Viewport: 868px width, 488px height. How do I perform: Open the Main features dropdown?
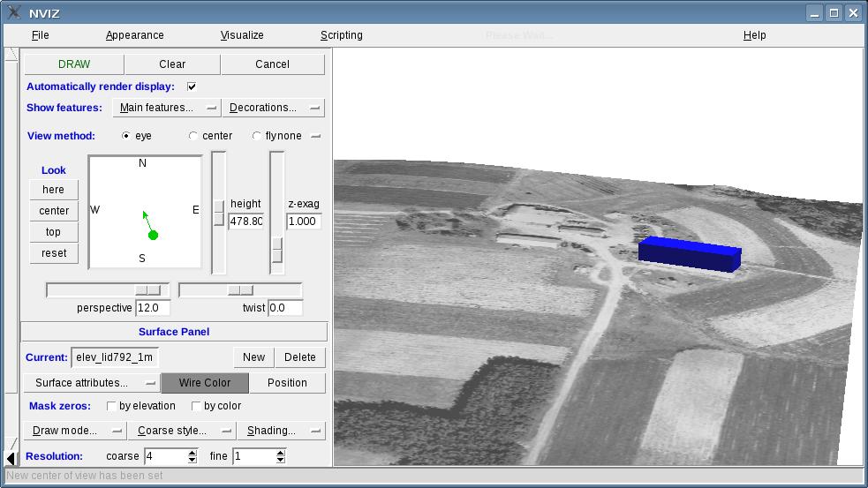click(167, 108)
